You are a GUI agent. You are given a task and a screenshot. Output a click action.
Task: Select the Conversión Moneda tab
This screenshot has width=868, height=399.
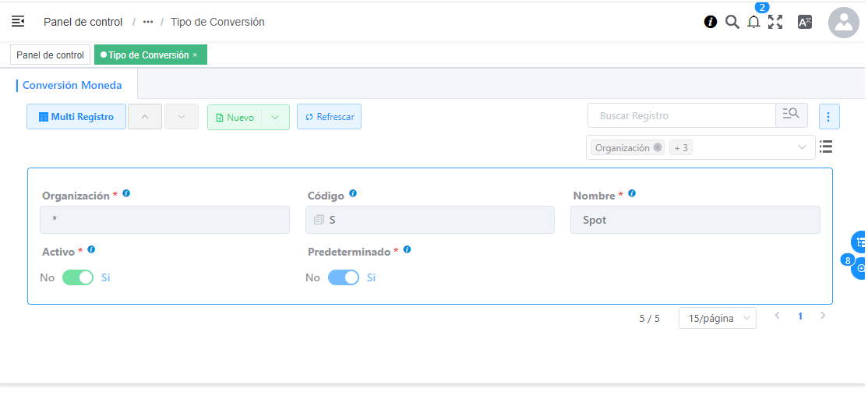click(x=72, y=85)
